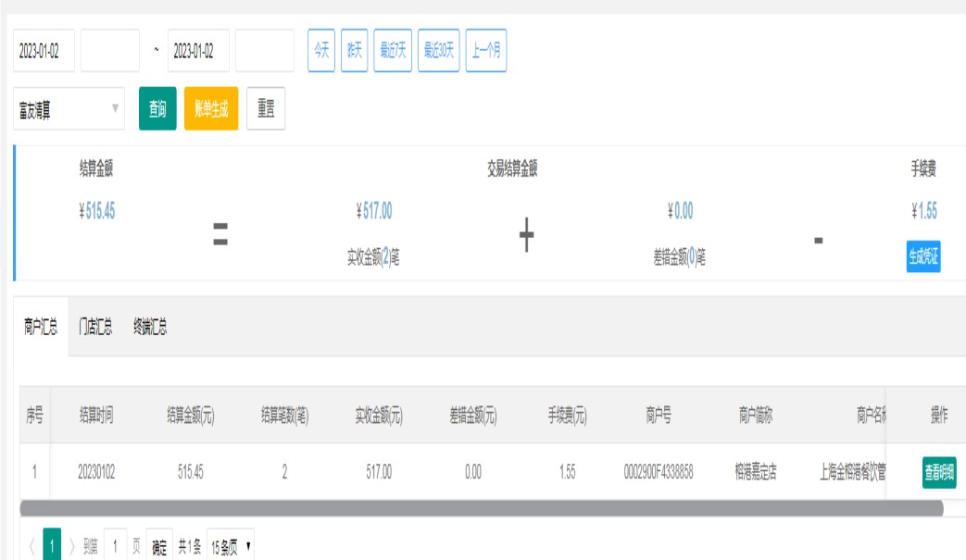This screenshot has width=966, height=560.
Task: Open the 终端汇总 tab
Action: pos(150,327)
